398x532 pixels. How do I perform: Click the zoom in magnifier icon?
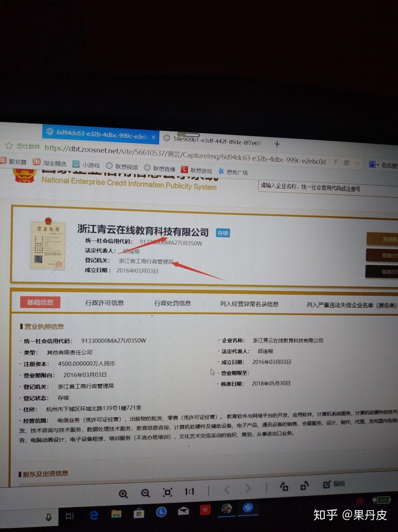pos(123,494)
